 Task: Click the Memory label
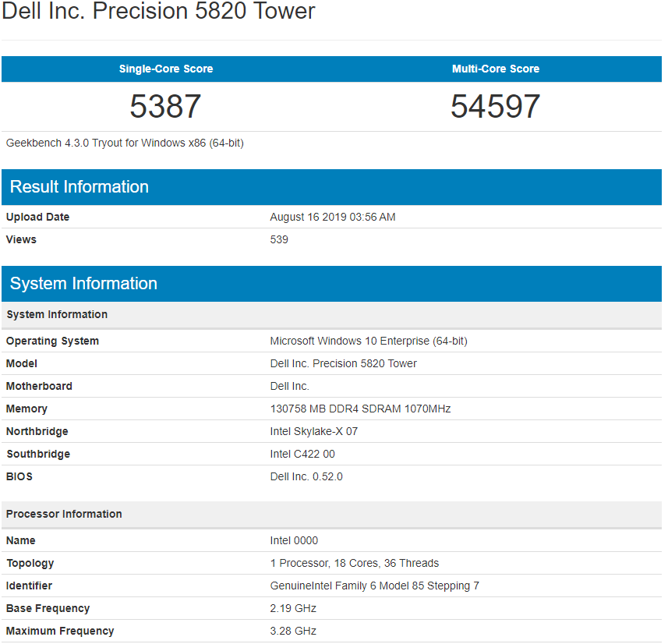coord(27,409)
